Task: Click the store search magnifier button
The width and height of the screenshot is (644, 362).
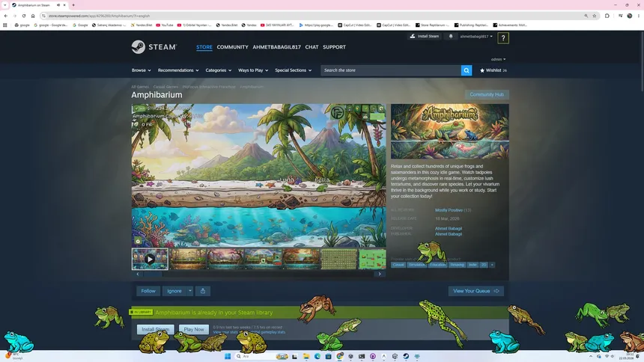Action: point(467,70)
